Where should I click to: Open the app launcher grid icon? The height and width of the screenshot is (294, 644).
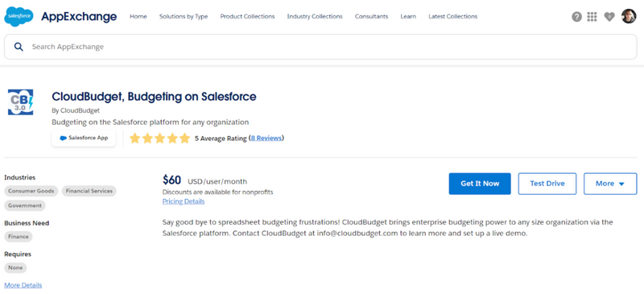click(x=592, y=17)
